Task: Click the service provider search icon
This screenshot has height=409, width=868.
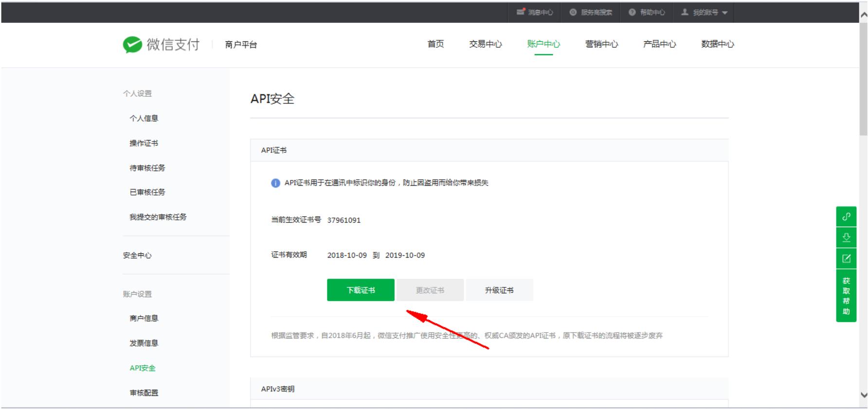Action: (573, 12)
